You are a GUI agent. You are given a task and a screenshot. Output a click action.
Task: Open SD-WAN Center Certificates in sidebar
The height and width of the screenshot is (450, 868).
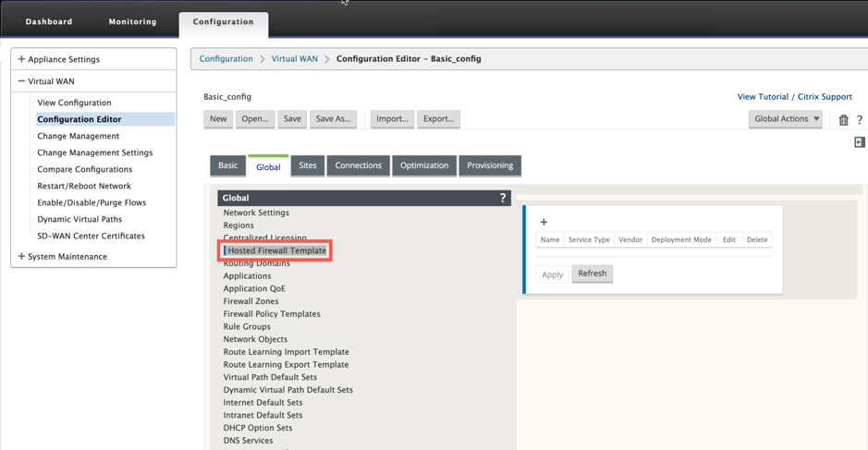(x=91, y=236)
